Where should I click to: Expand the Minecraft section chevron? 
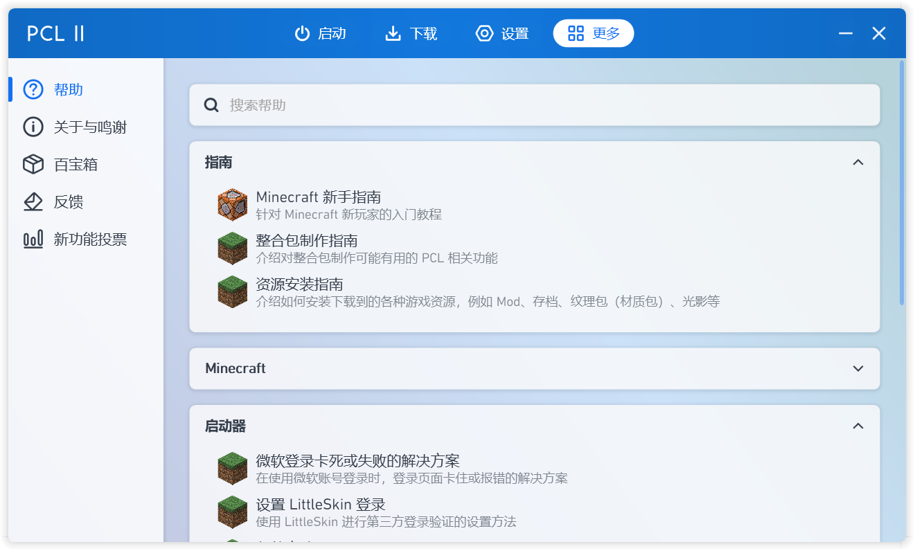click(858, 368)
